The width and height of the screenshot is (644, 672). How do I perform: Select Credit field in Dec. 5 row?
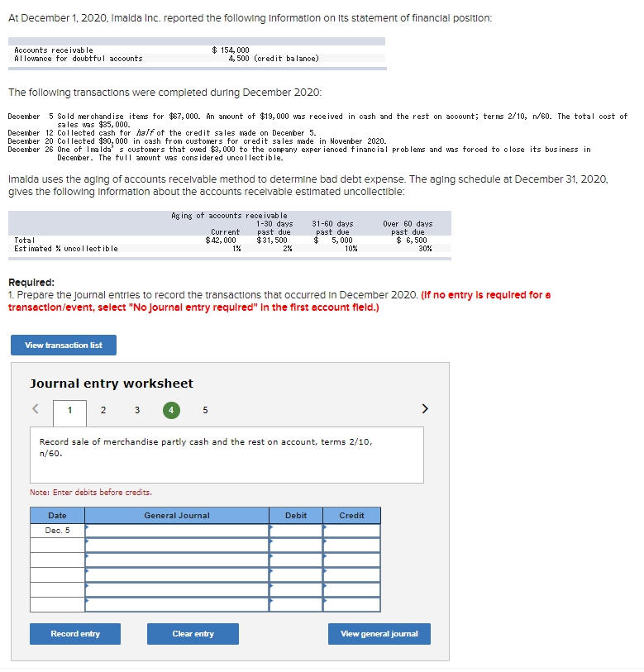click(x=351, y=531)
